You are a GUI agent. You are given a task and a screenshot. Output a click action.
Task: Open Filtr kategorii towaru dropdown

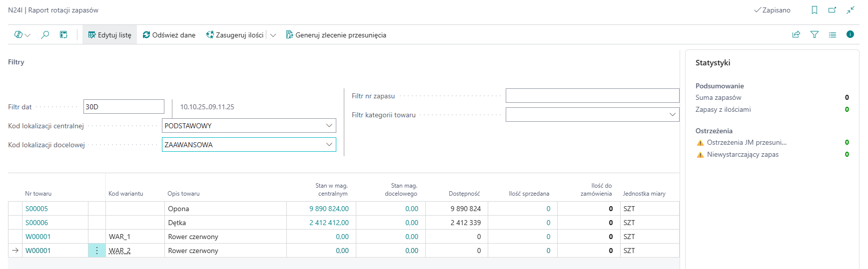click(x=673, y=115)
